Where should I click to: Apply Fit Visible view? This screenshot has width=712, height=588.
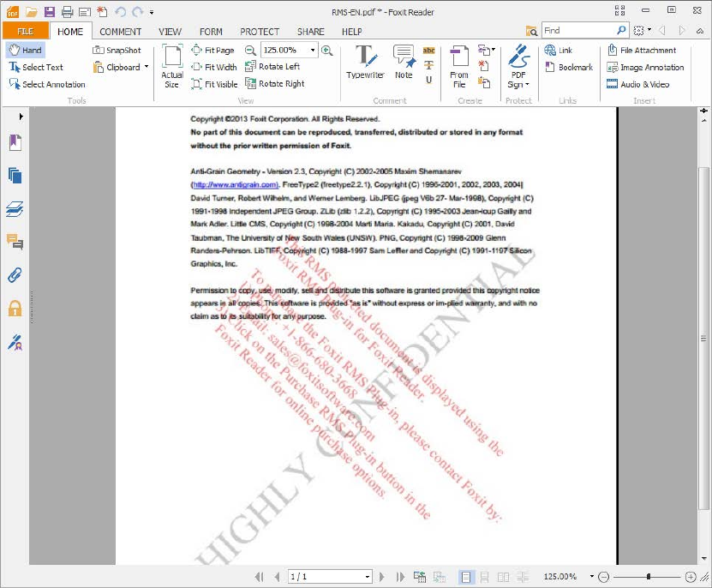click(214, 84)
